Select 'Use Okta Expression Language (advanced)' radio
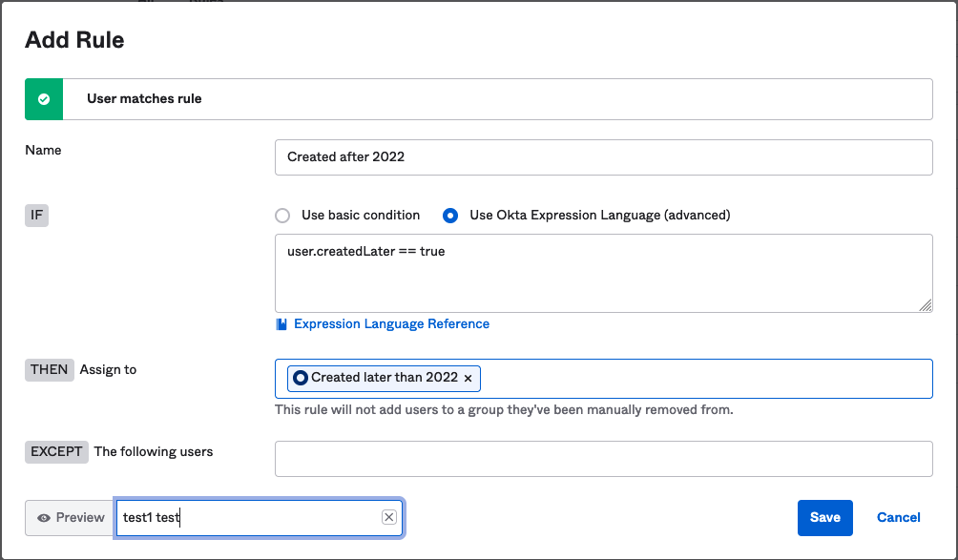Image resolution: width=958 pixels, height=560 pixels. pos(450,216)
